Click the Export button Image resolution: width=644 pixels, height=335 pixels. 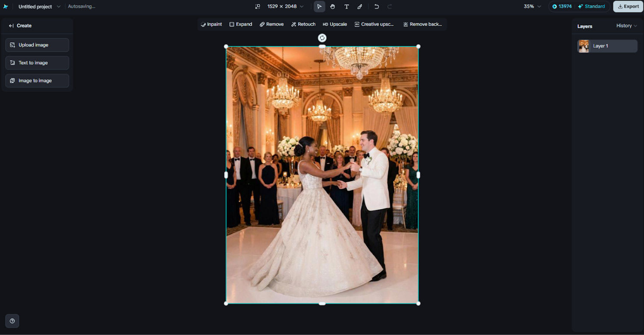tap(628, 6)
